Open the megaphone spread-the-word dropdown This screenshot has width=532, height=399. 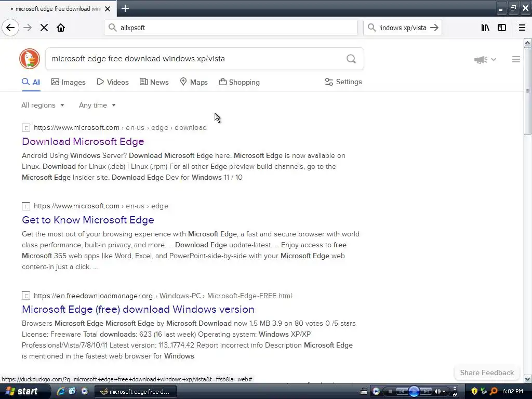(485, 60)
